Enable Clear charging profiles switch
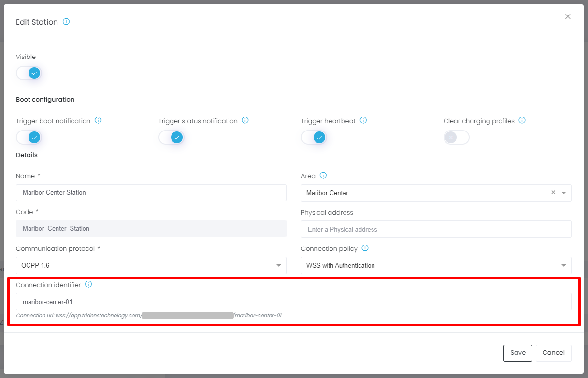Image resolution: width=588 pixels, height=378 pixels. [x=456, y=137]
